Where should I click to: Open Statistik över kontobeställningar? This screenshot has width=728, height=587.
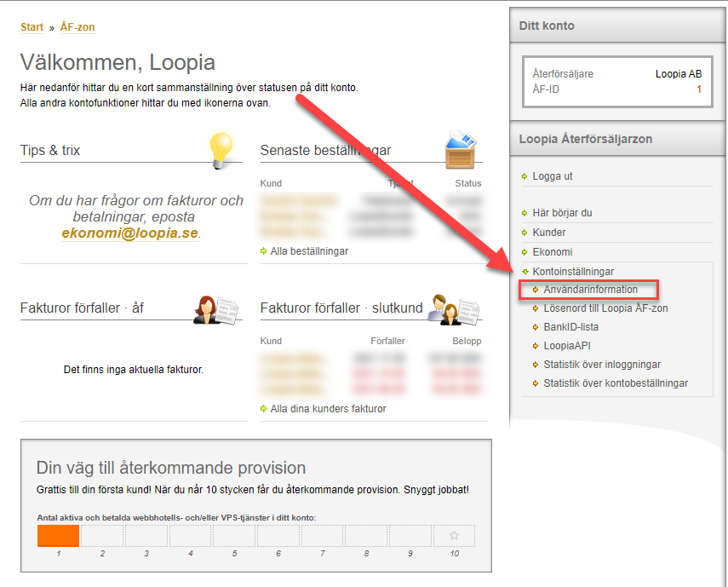(616, 383)
